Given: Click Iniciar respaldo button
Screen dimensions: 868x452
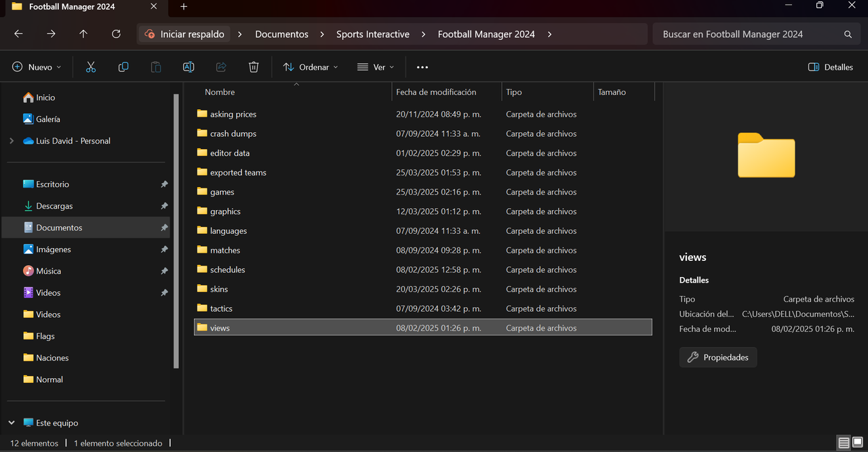Looking at the screenshot, I should tap(184, 34).
